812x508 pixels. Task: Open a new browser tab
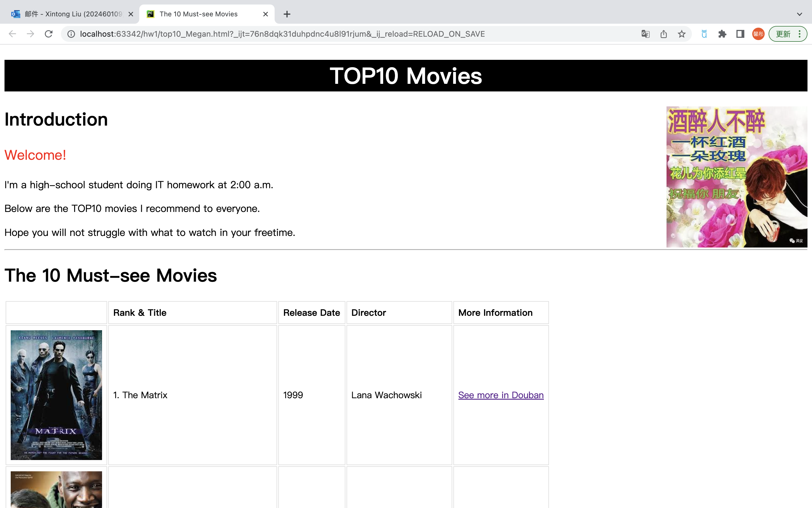click(287, 14)
